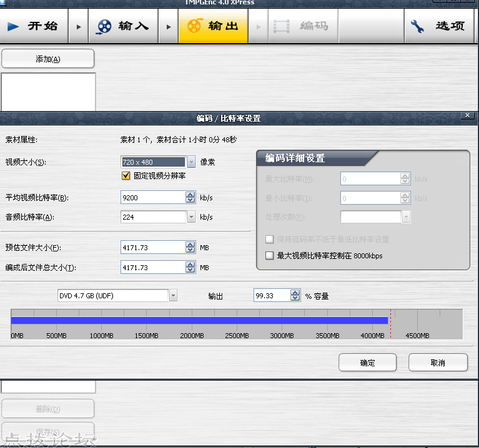This screenshot has height=448, width=479.
Task: Click the 编码详细设置 panel header
Action: click(x=318, y=158)
